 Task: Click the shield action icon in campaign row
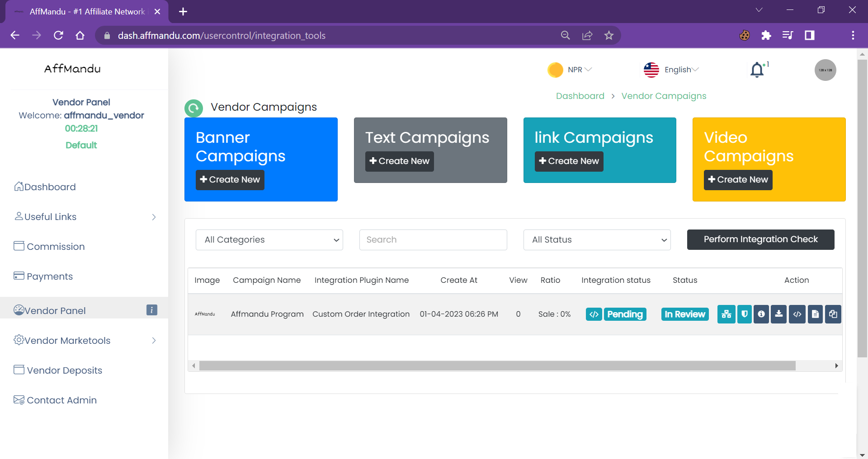744,314
